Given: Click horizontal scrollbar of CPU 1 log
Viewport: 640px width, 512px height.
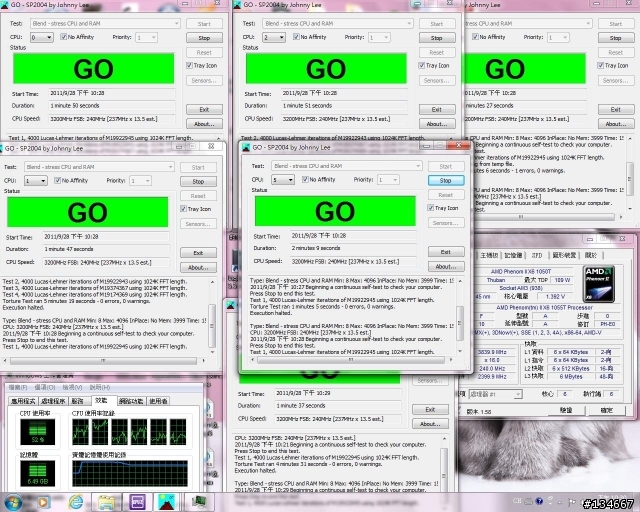Looking at the screenshot, I should tap(104, 361).
